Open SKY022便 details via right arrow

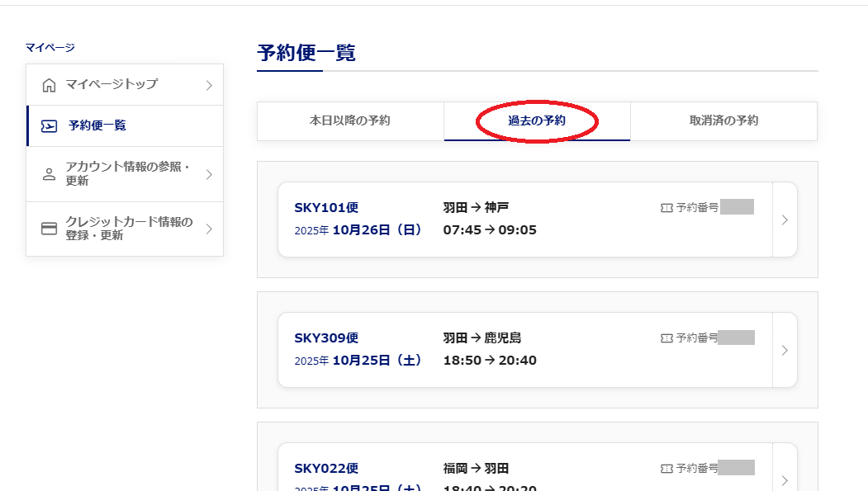(x=785, y=479)
